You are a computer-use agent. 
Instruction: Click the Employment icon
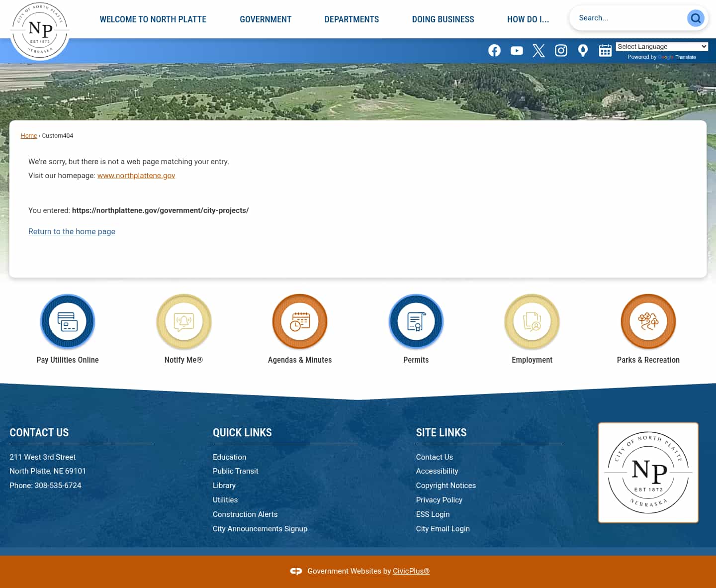(x=532, y=321)
